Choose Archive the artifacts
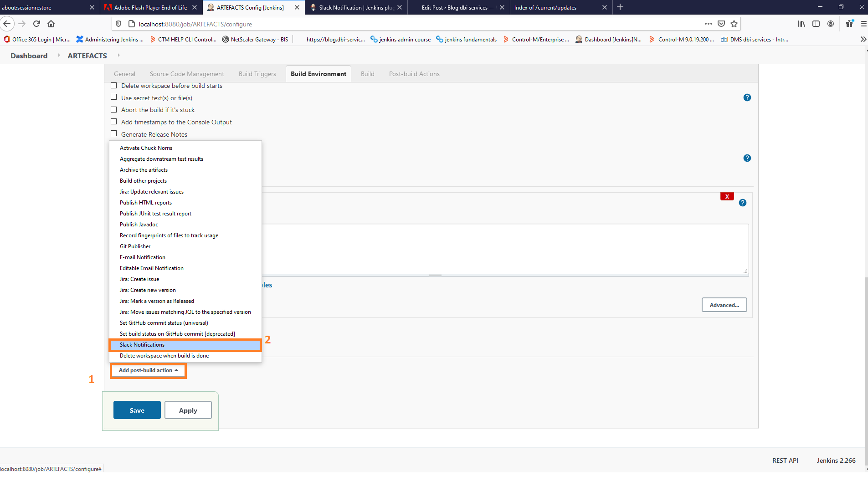868x491 pixels. pyautogui.click(x=185, y=170)
